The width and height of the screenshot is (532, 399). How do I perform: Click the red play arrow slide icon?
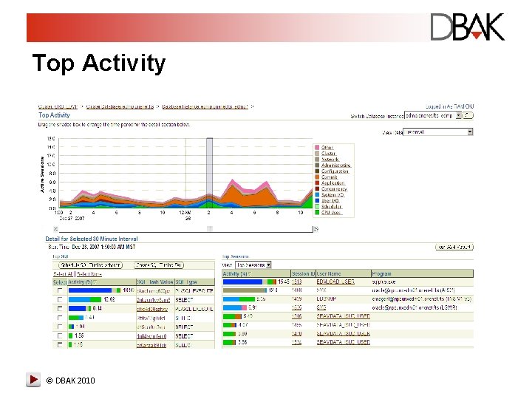point(33,379)
